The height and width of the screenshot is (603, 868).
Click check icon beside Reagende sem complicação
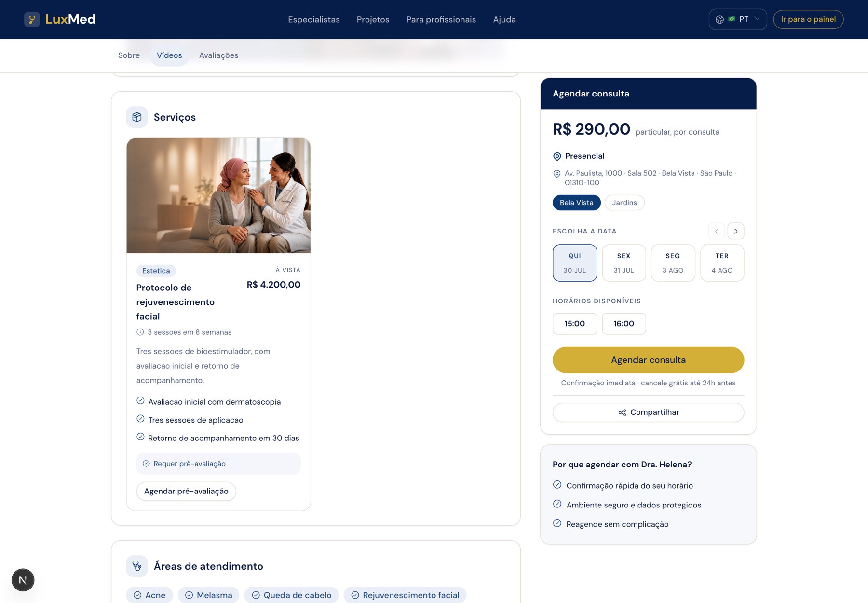557,523
